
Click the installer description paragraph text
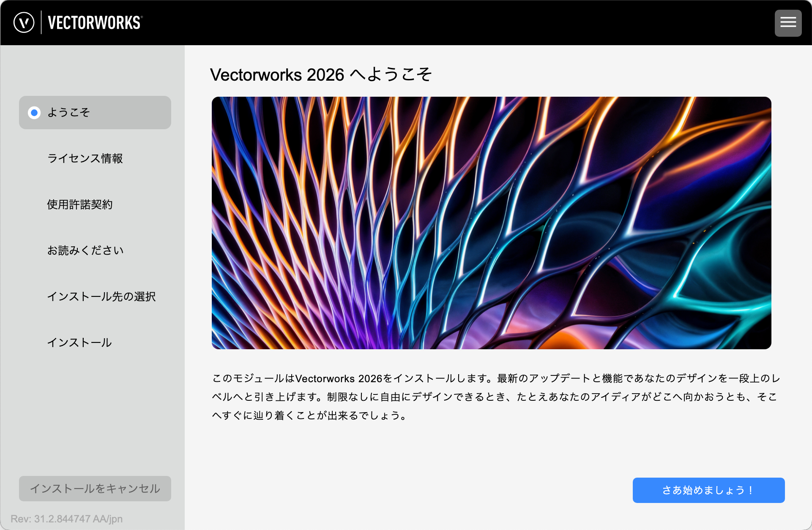tap(495, 397)
